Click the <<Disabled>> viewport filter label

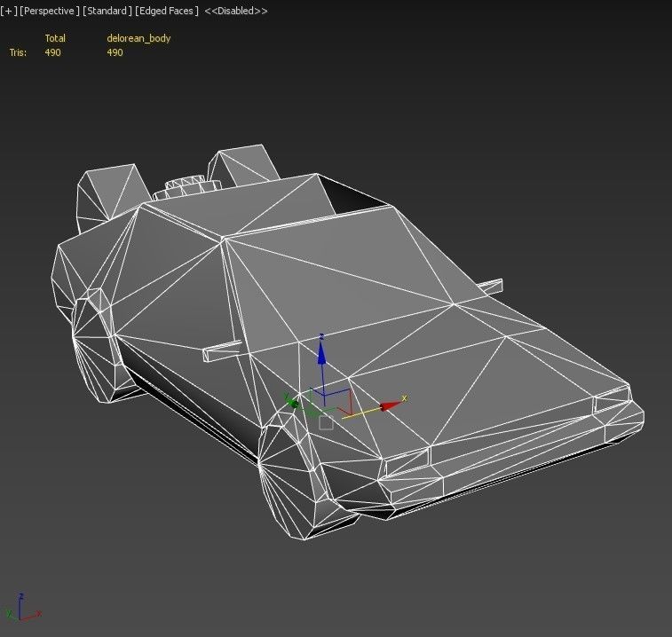[236, 11]
